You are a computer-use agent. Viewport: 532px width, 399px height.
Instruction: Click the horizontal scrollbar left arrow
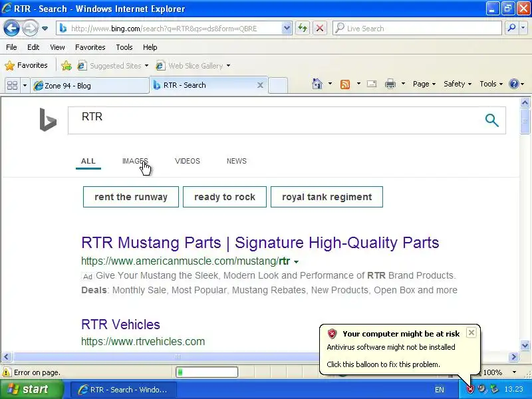pos(6,356)
